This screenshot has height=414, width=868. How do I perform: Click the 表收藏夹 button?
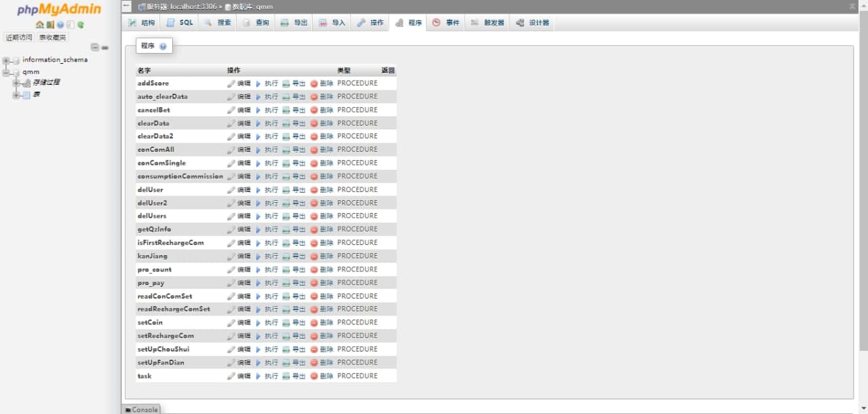[x=52, y=37]
